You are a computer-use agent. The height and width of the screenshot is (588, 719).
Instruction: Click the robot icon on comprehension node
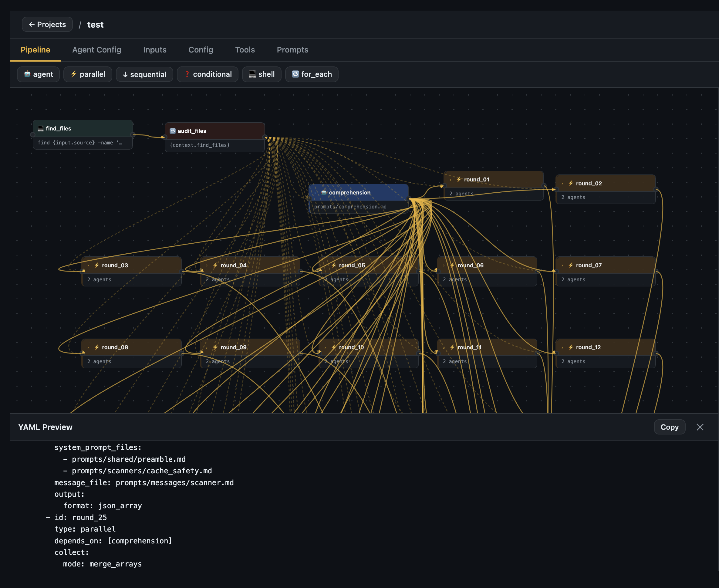[x=324, y=192]
